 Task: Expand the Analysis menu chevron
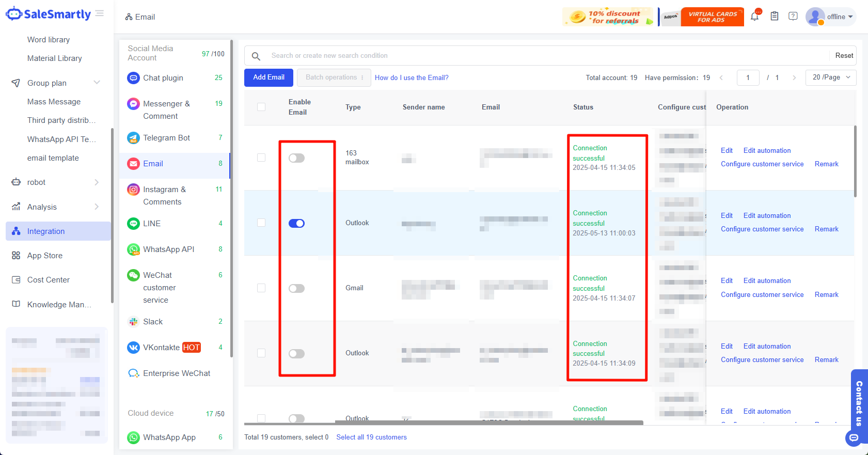coord(97,207)
